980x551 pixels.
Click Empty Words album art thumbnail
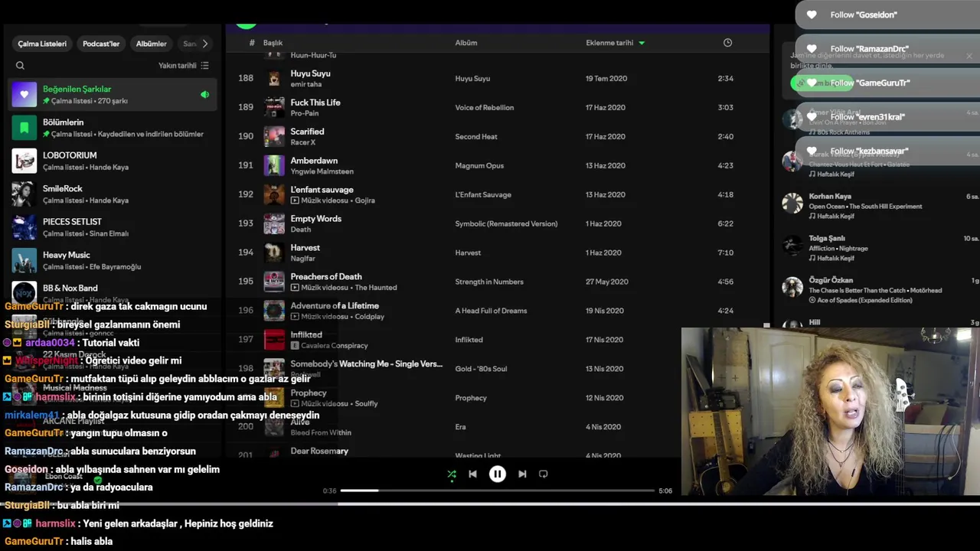274,223
